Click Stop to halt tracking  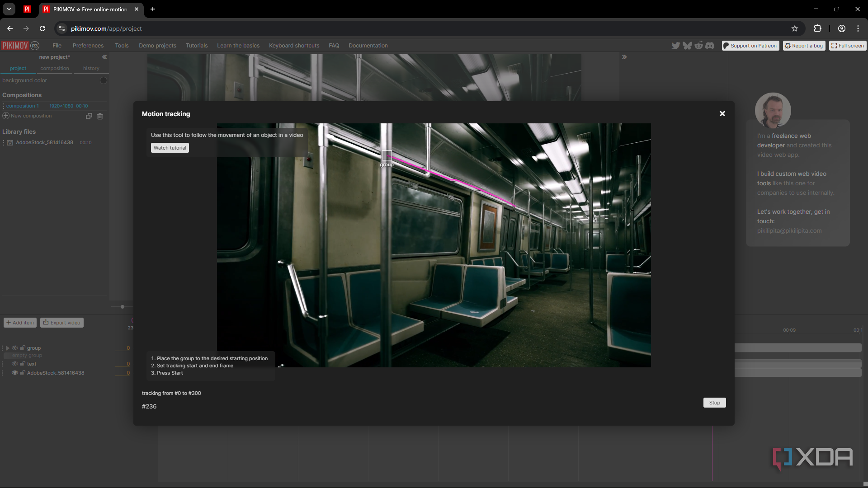714,403
